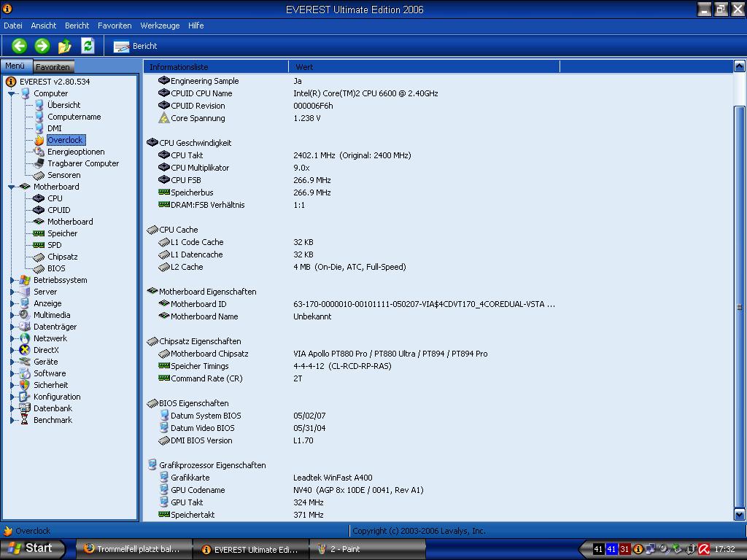The height and width of the screenshot is (560, 747).
Task: Click the Refresh toolbar icon
Action: (x=88, y=46)
